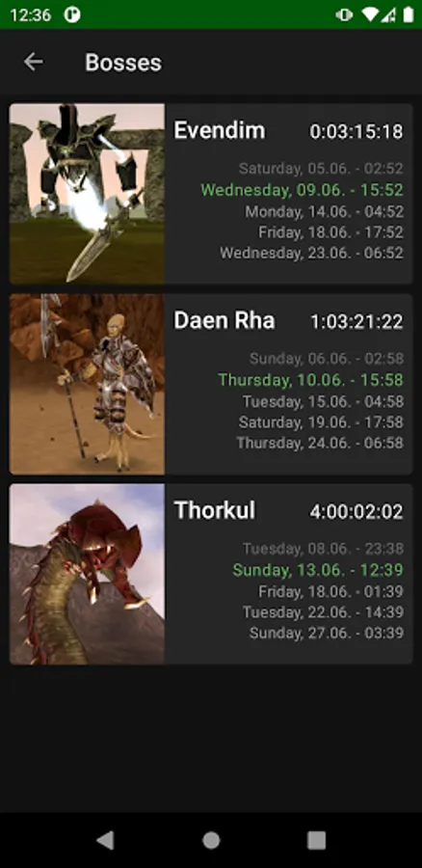The height and width of the screenshot is (868, 422).
Task: Tap the back arrow in the header
Action: point(33,62)
